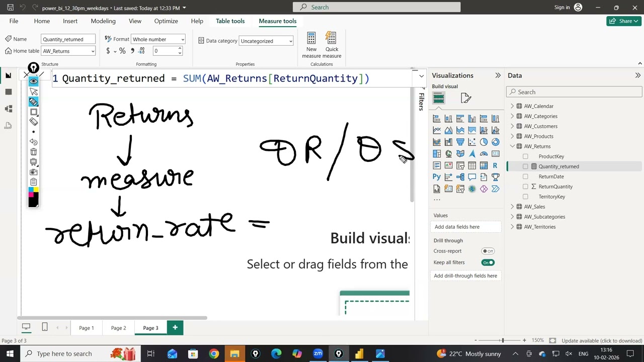Select the annotation eraser tool
The image size is (644, 362).
click(x=33, y=122)
